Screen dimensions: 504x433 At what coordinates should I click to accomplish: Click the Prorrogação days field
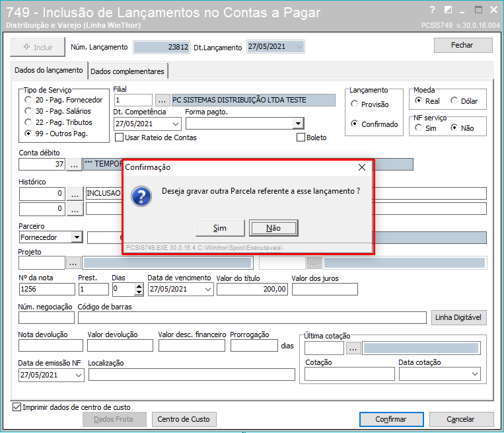point(254,346)
